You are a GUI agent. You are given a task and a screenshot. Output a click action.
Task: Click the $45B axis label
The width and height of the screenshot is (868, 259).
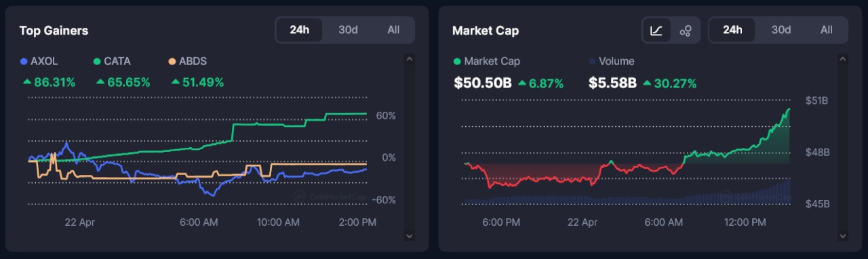pos(817,203)
